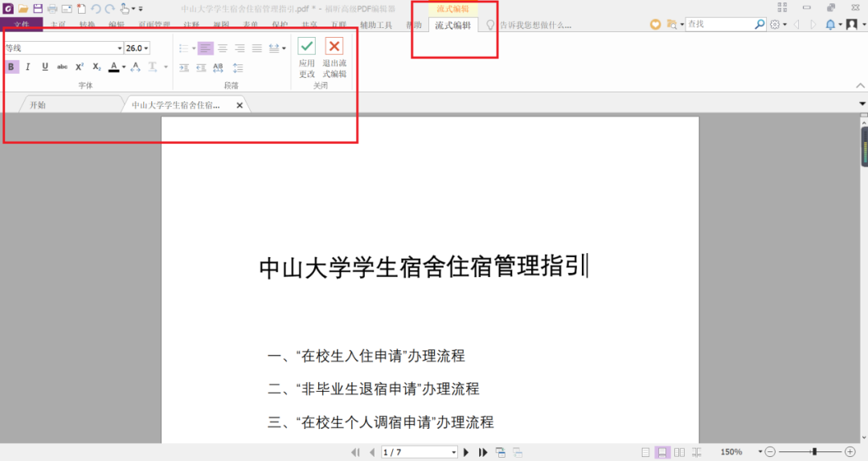Open the folder search dropdown icon
The image size is (868, 461).
coord(674,24)
